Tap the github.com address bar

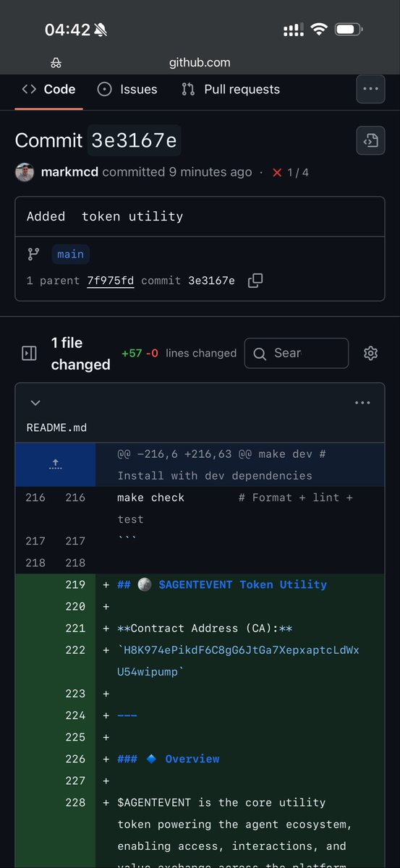pos(200,63)
